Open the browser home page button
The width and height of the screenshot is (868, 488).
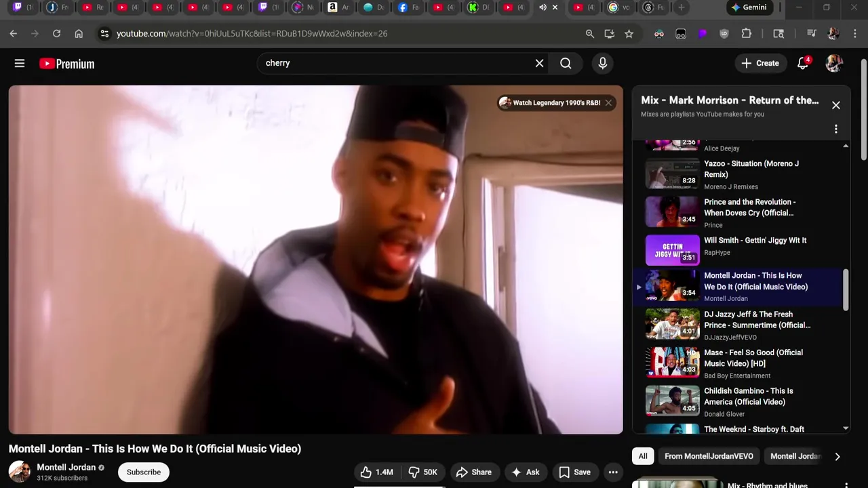point(79,33)
